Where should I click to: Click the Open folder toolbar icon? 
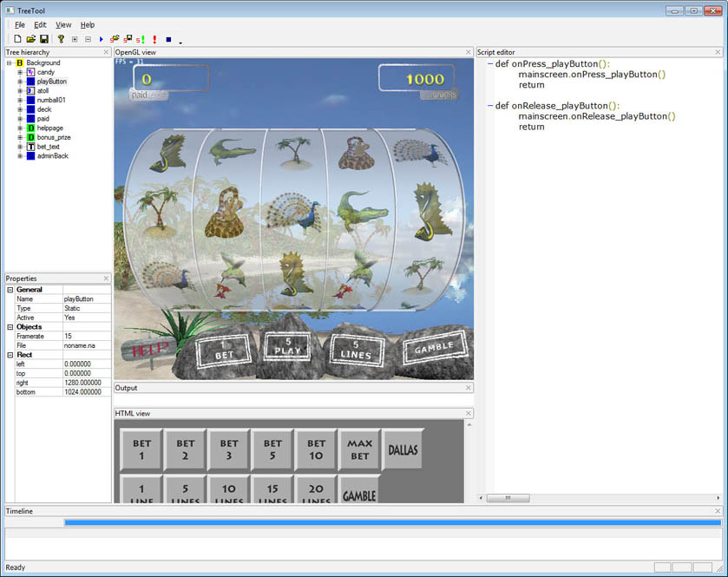click(30, 39)
